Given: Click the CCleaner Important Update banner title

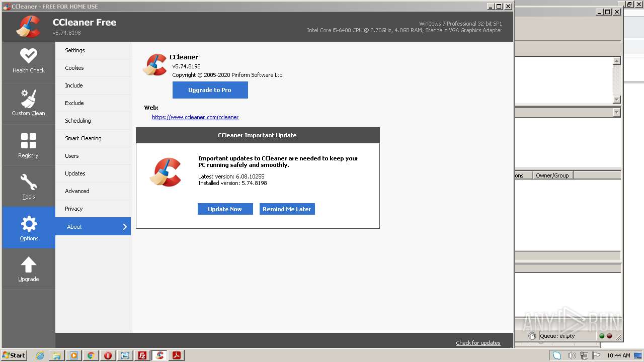Looking at the screenshot, I should [257, 135].
